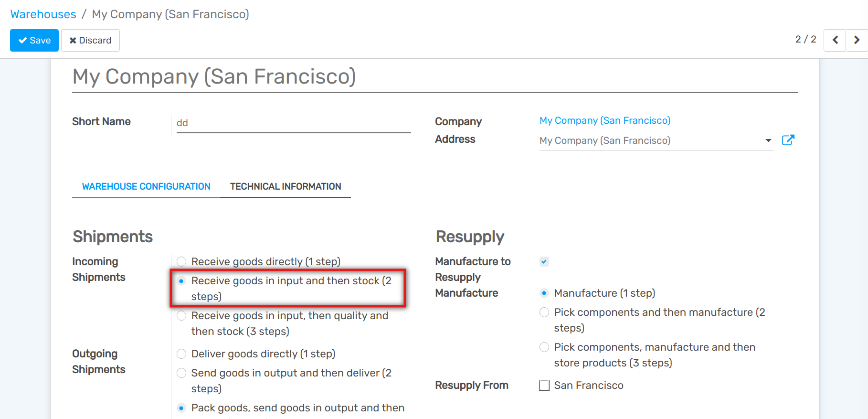
Task: Toggle Manufacture to Resupply checkbox
Action: 544,261
